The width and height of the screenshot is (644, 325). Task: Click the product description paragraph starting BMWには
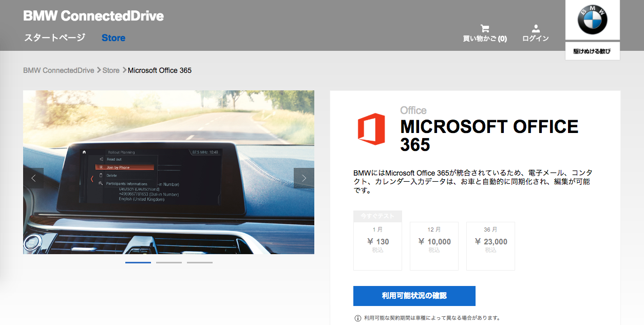click(472, 182)
